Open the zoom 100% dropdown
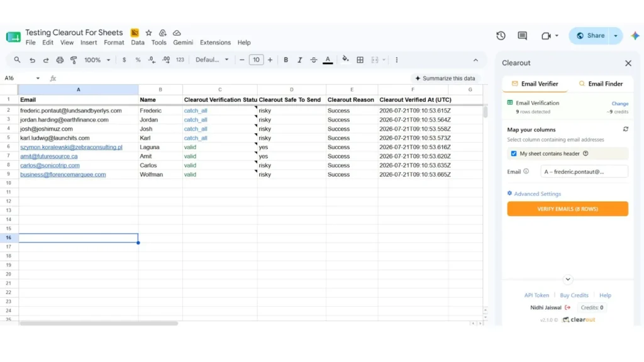Screen dimensions: 644x362 point(97,60)
